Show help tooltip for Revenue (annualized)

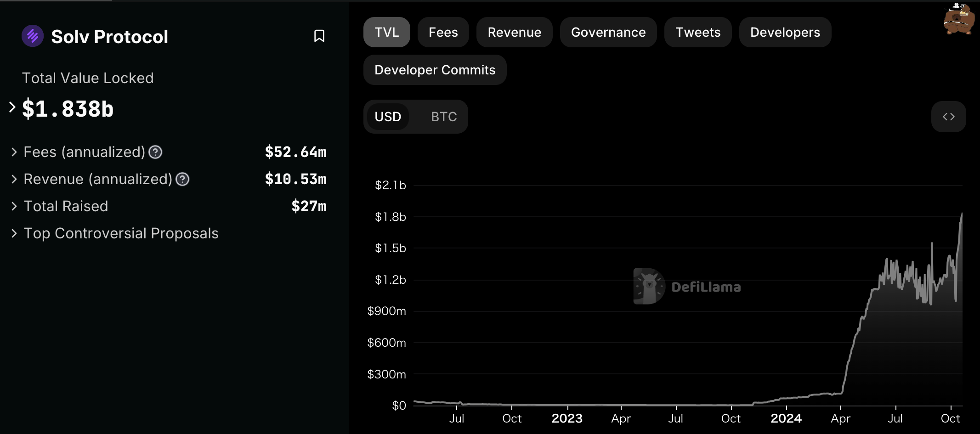[182, 179]
